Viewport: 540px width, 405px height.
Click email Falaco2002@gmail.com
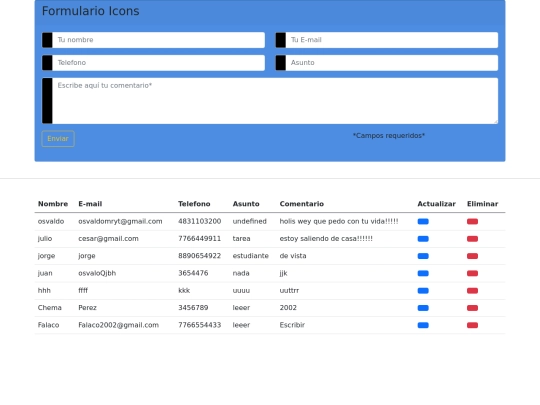(x=118, y=325)
